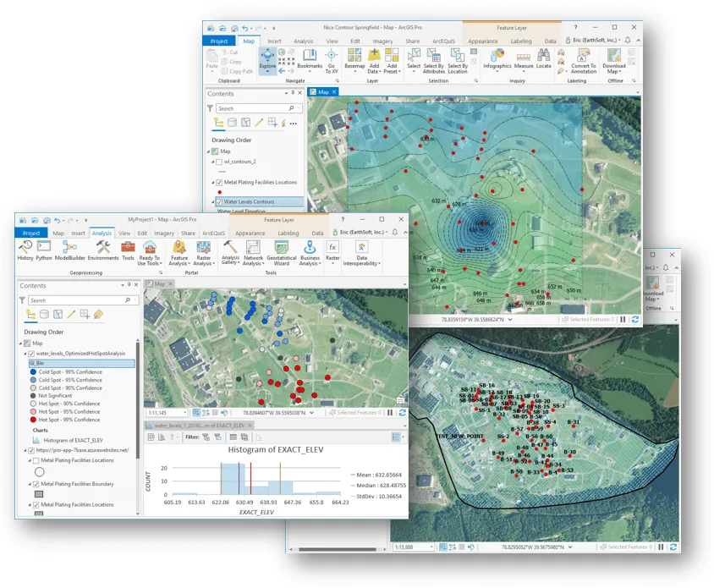Screen dimensions: 714x588
Task: Toggle water_levels_OptimizedHotSpotAnalysis layer visibility
Action: point(31,354)
